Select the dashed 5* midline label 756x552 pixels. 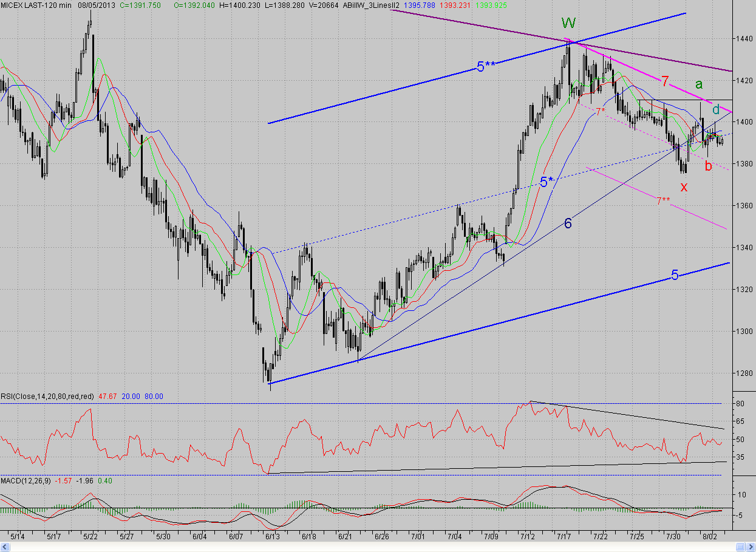[547, 182]
